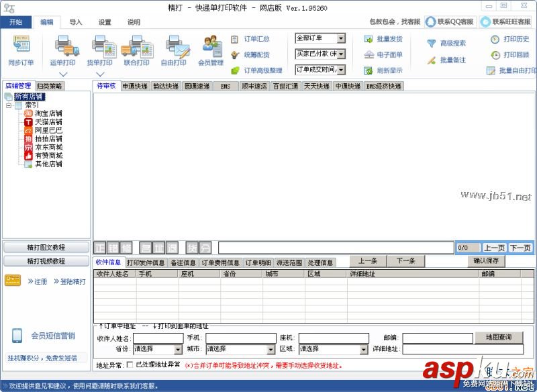Screen dimensions: 537x392
Task: Open the 归类策略 tab
Action: 50,87
